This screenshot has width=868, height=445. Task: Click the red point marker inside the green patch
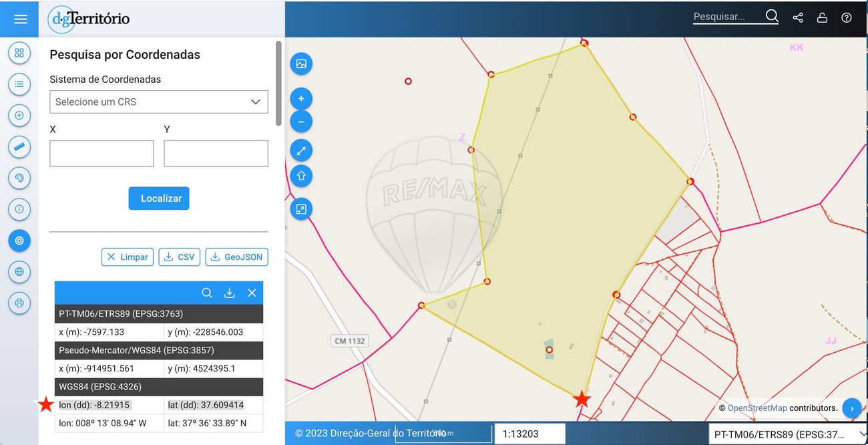[x=549, y=349]
